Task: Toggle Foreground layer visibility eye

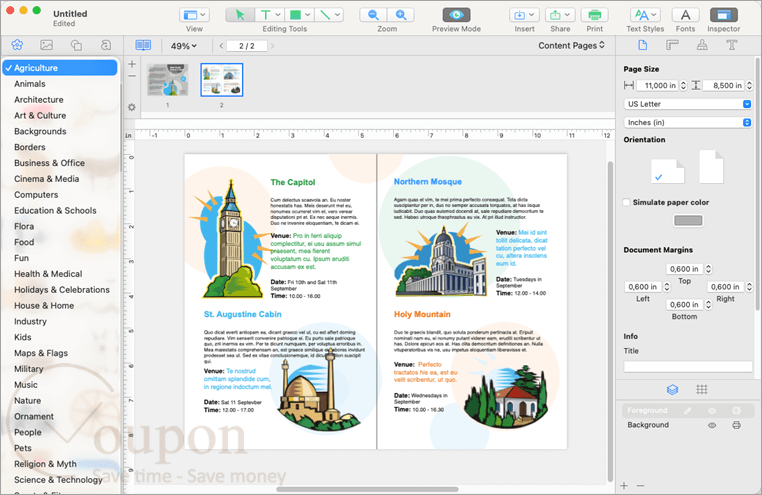Action: 712,410
